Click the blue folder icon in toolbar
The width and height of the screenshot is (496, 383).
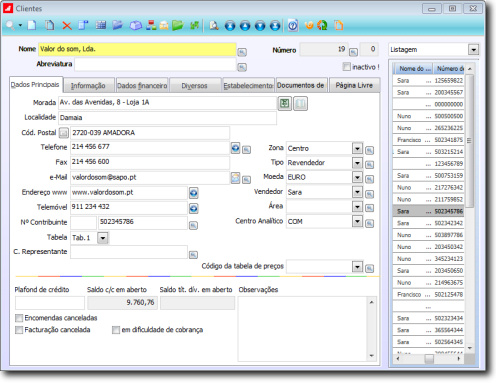pos(117,25)
